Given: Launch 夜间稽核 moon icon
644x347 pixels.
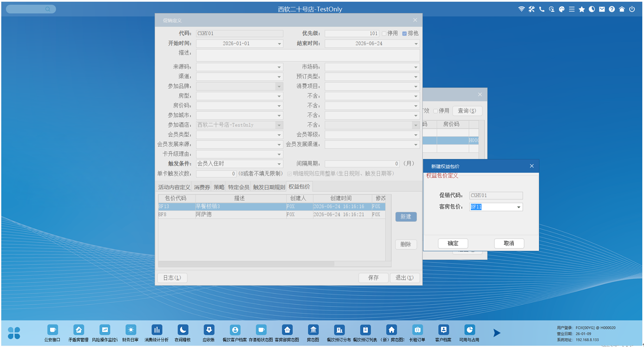Looking at the screenshot, I should click(183, 330).
